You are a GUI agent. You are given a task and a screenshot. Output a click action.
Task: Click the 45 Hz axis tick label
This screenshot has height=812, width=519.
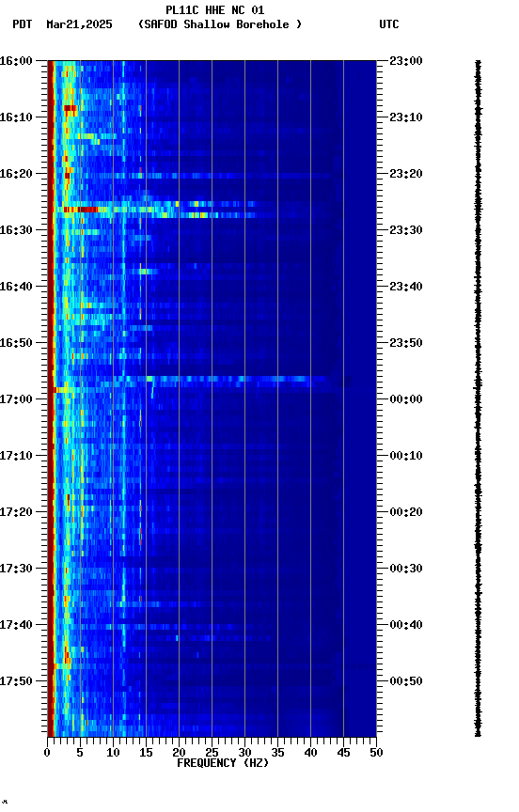point(343,753)
